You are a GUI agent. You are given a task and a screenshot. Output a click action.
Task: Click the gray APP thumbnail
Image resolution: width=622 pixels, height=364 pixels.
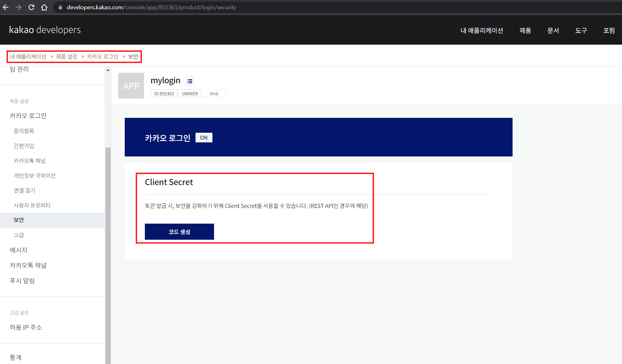tap(131, 86)
